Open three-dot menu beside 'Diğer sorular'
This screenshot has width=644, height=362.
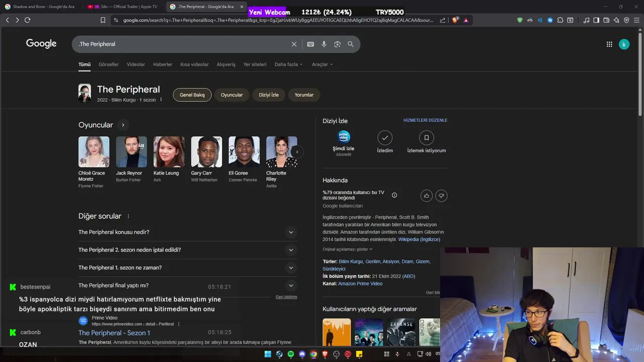pyautogui.click(x=128, y=216)
